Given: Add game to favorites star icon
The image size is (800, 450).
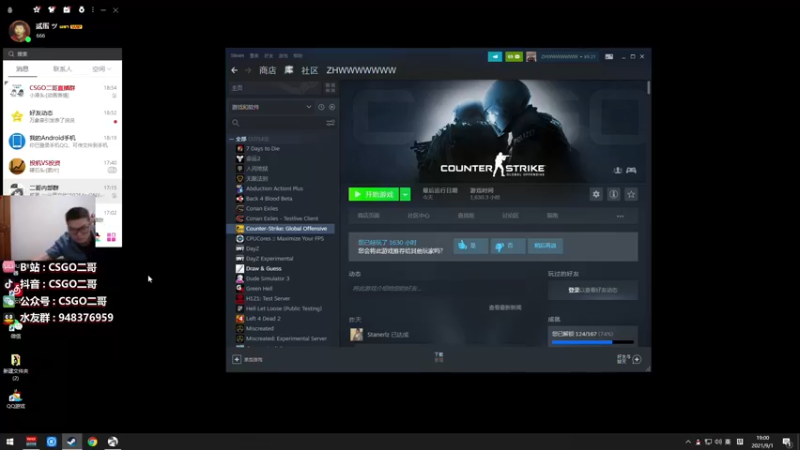Looking at the screenshot, I should [631, 194].
